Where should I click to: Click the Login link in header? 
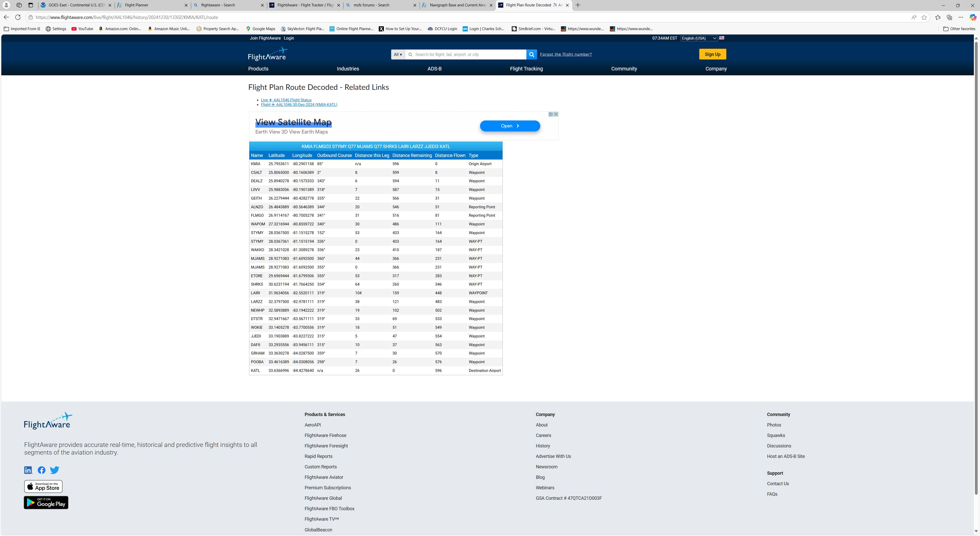(x=289, y=38)
